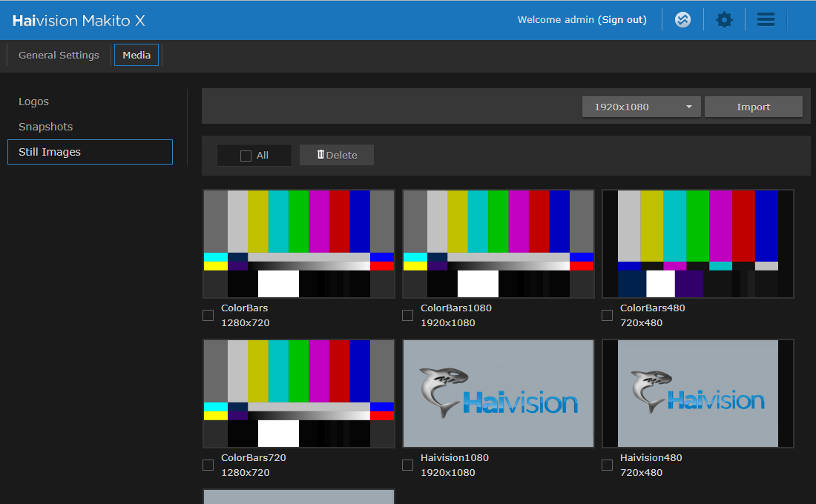Click the globe status icon
The image size is (816, 504).
coord(682,19)
